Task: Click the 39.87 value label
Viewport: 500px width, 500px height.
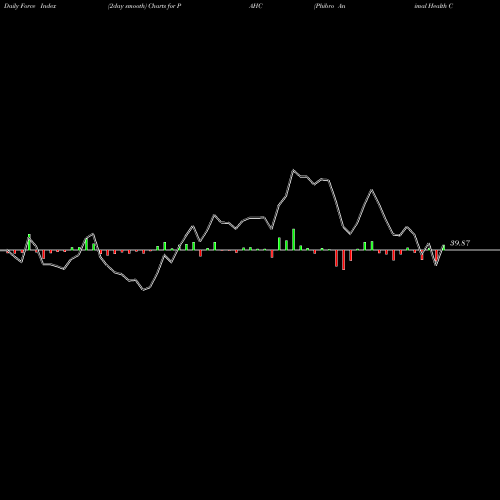Action: 460,243
